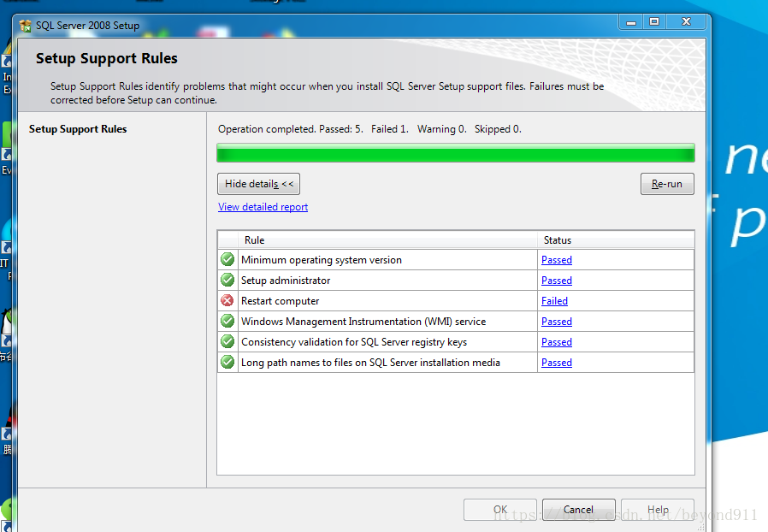The height and width of the screenshot is (532, 768).
Task: Select 'Consistency validation for SQL Server registry keys' text
Action: (354, 342)
